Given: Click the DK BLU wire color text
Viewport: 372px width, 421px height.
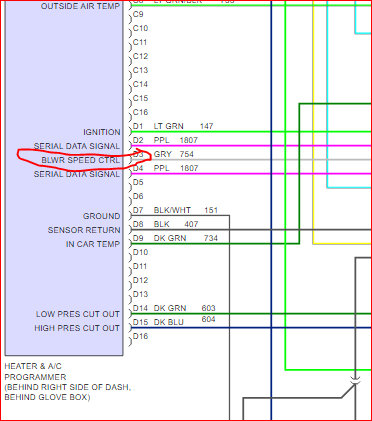Looking at the screenshot, I should pyautogui.click(x=169, y=322).
